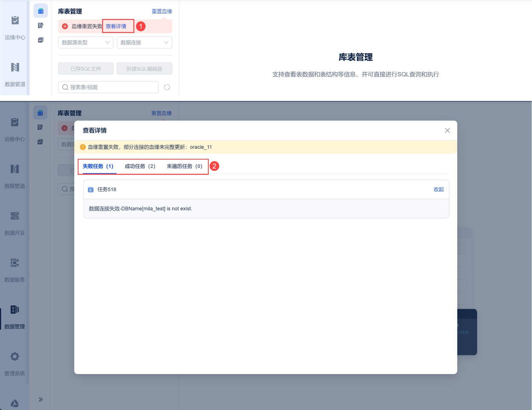Select the edit-table icon in the lower secondary sidebar
The height and width of the screenshot is (410, 532).
point(40,127)
